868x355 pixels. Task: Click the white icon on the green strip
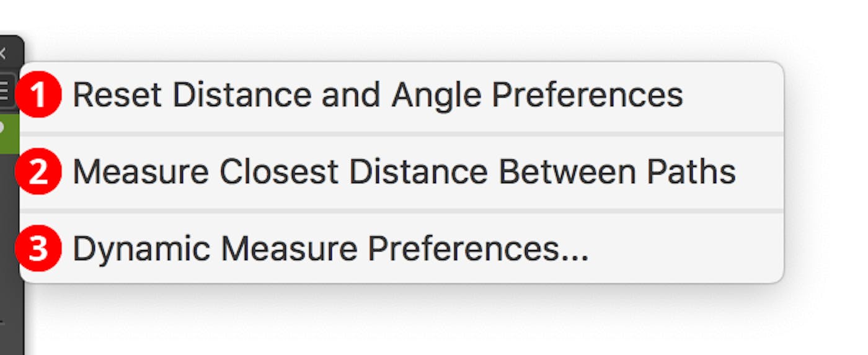(2, 127)
